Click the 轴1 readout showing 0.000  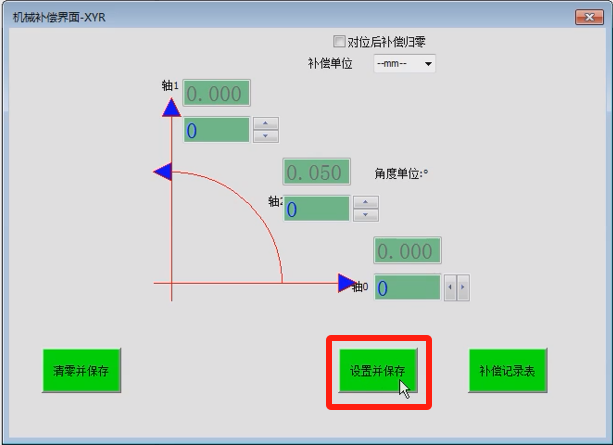(216, 94)
